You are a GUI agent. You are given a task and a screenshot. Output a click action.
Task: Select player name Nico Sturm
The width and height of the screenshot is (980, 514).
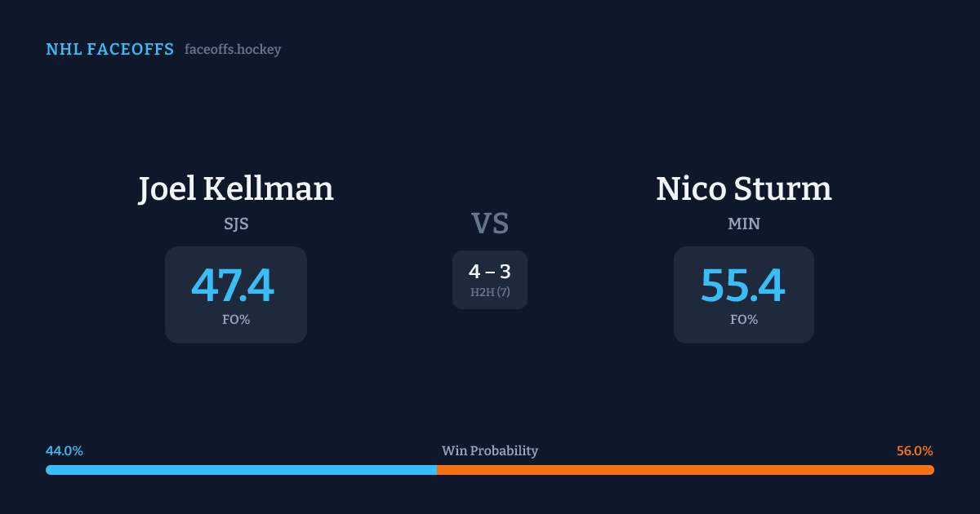click(744, 188)
